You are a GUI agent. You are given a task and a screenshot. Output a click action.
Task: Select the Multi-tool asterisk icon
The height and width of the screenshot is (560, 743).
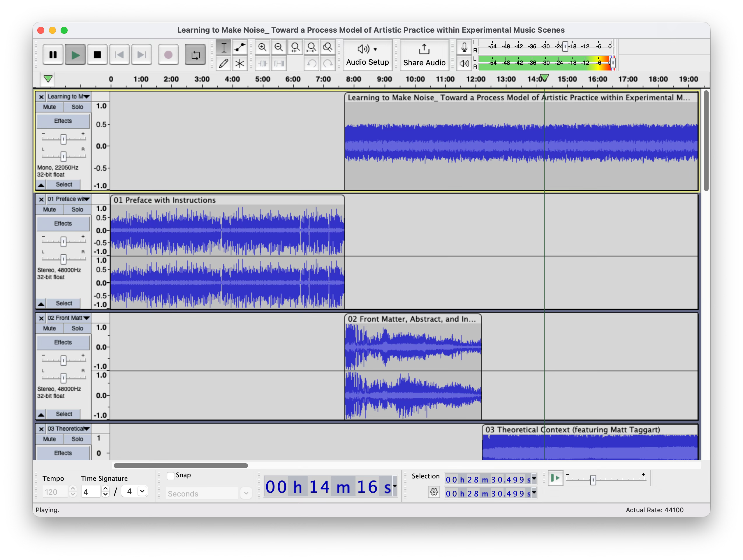click(x=240, y=64)
